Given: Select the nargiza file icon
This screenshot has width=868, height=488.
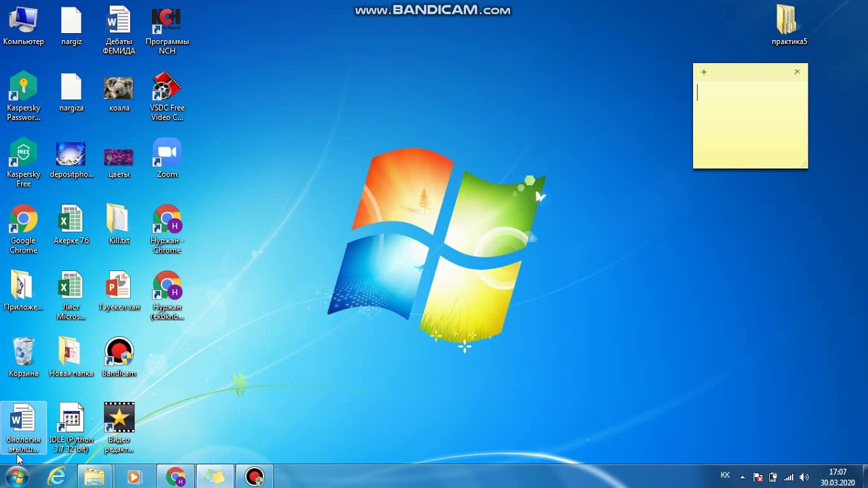Looking at the screenshot, I should 71,92.
